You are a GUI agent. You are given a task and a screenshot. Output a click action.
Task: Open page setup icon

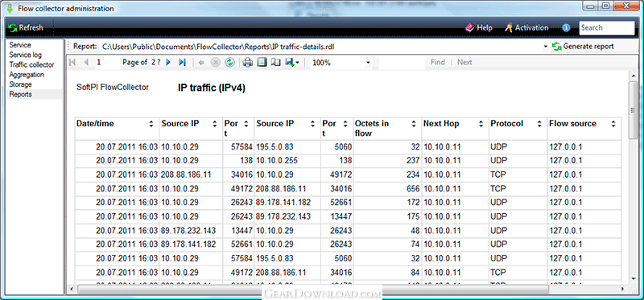click(x=276, y=63)
